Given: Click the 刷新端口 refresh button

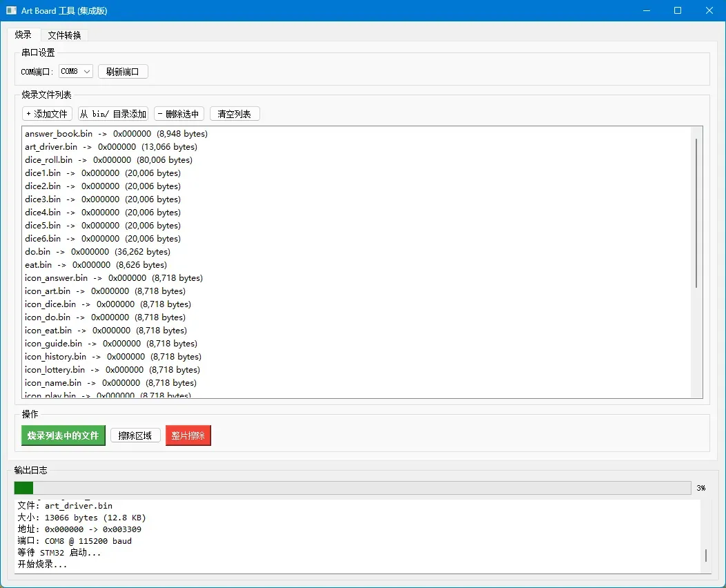Looking at the screenshot, I should pyautogui.click(x=123, y=71).
